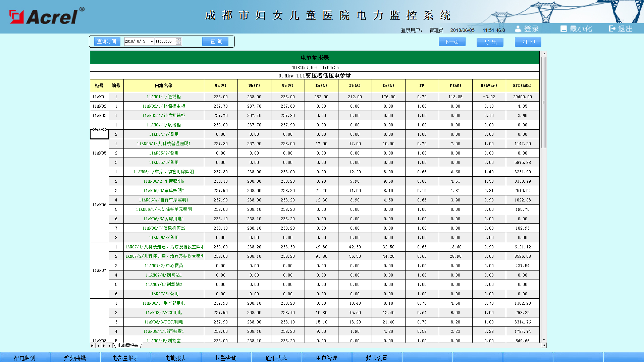Select circuit 11AN07/3/中心摆药
This screenshot has width=644, height=362.
[164, 266]
